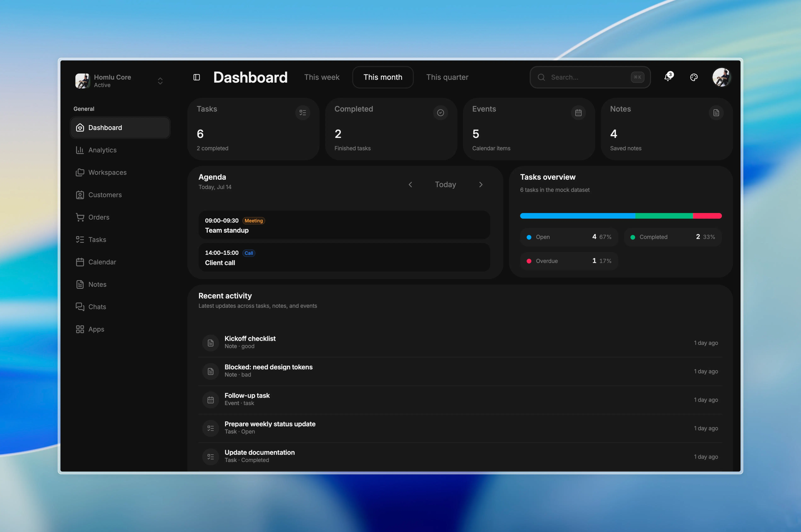Viewport: 801px width, 532px height.
Task: Click "Finished tasks" caption
Action: pyautogui.click(x=352, y=148)
